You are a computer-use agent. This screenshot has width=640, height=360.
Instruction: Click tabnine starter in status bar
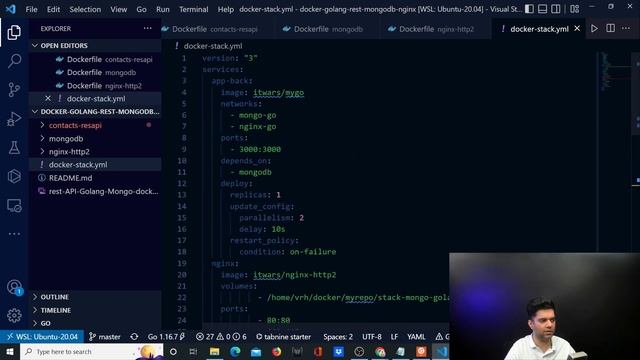click(x=283, y=337)
